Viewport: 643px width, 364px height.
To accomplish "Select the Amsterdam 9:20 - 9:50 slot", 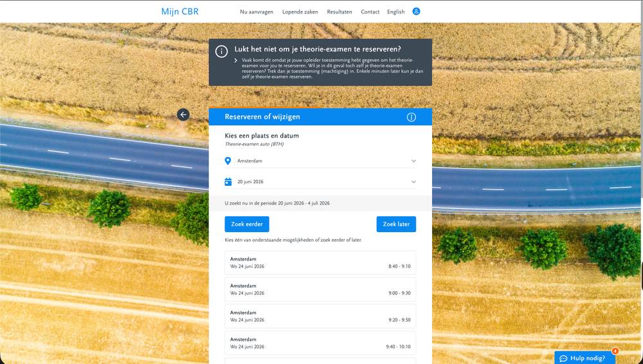I will (x=320, y=316).
